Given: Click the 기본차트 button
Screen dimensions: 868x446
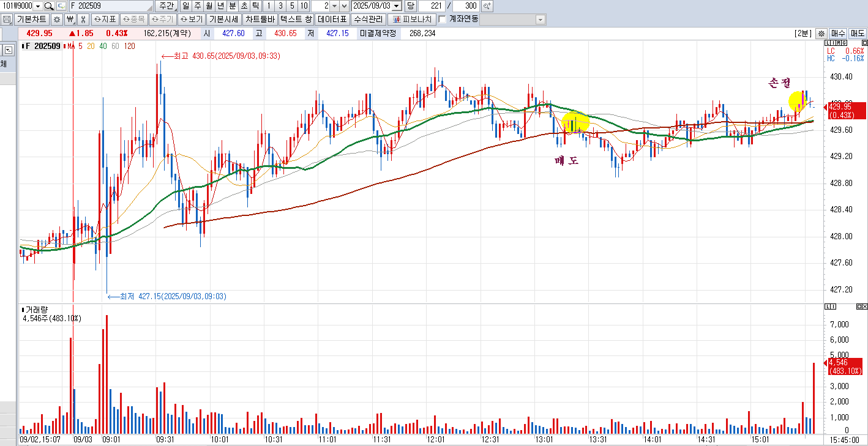Looking at the screenshot, I should 31,19.
